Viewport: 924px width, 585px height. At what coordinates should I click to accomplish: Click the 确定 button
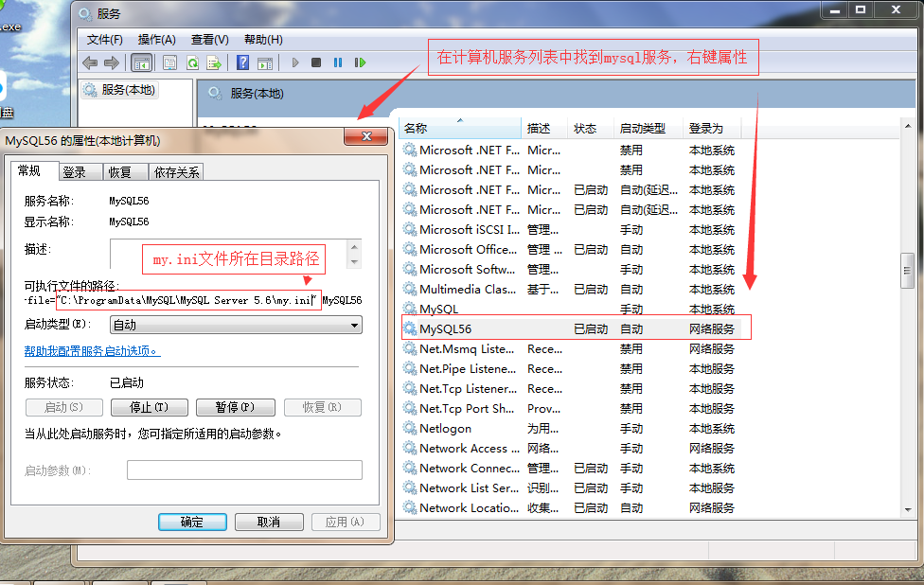(x=192, y=522)
